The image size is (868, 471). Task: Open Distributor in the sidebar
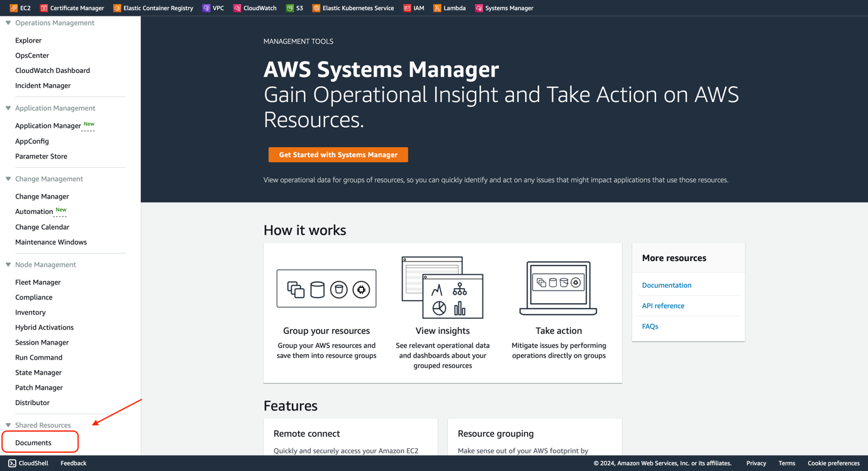click(32, 403)
